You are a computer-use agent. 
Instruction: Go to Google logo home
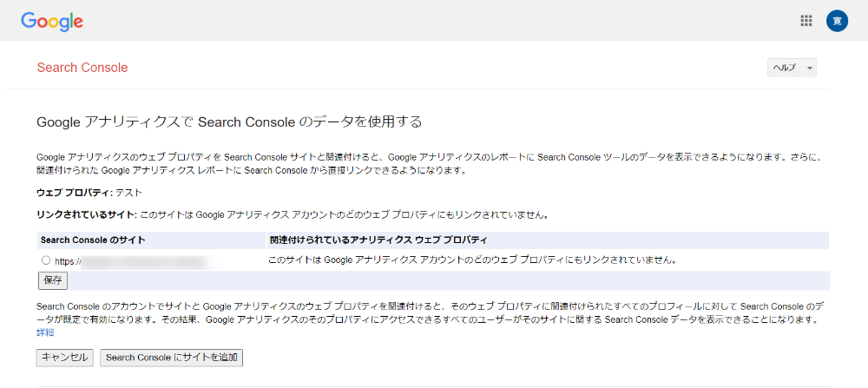(52, 21)
